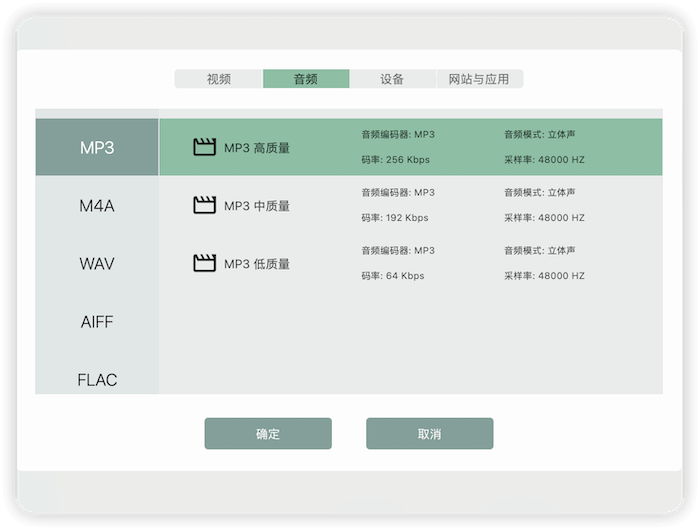Screen dimensions: 700x530
Task: Select MP3 in the format sidebar
Action: (x=97, y=147)
